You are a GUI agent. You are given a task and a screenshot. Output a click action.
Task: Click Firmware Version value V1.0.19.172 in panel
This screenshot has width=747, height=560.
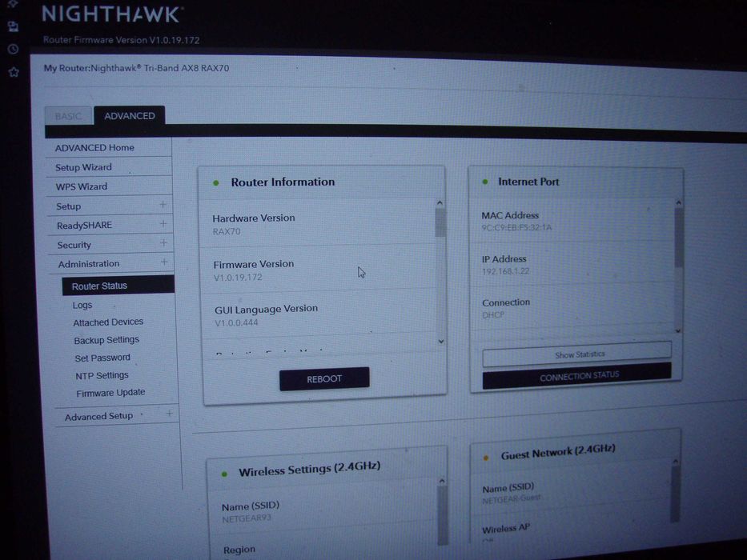[239, 278]
